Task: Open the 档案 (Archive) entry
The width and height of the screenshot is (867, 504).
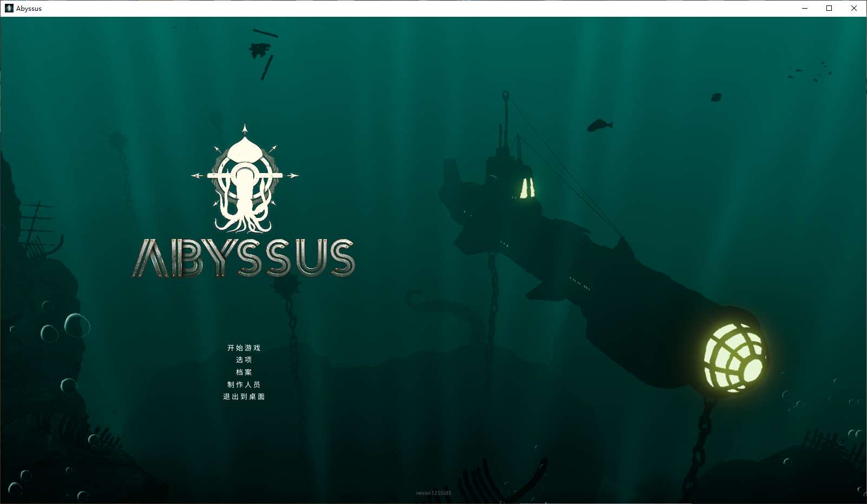Action: point(244,372)
